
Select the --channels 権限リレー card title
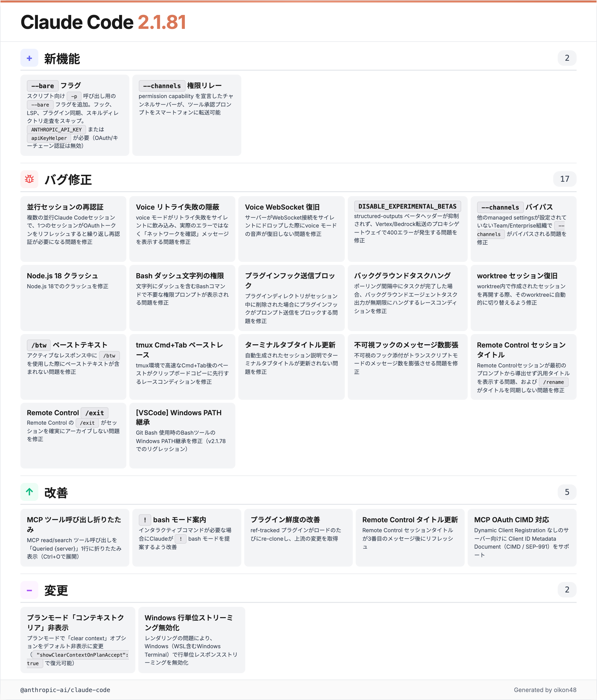point(180,86)
